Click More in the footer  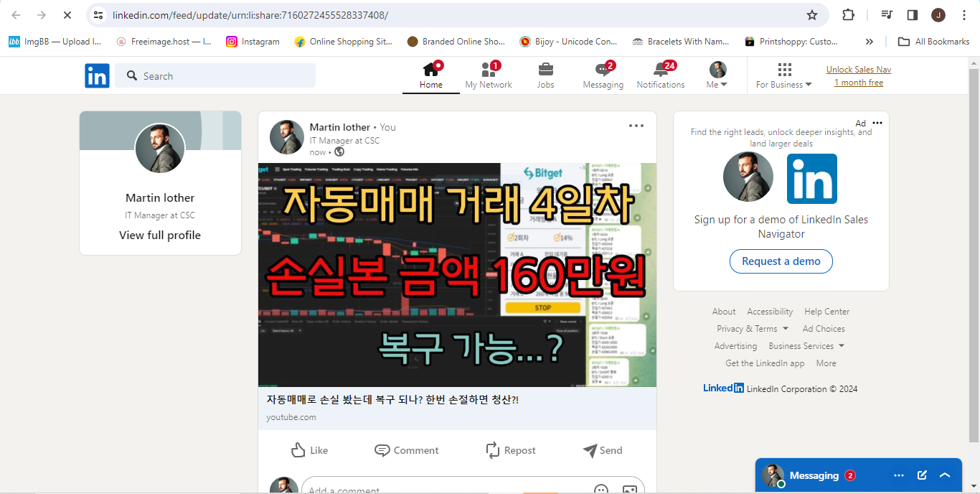826,363
